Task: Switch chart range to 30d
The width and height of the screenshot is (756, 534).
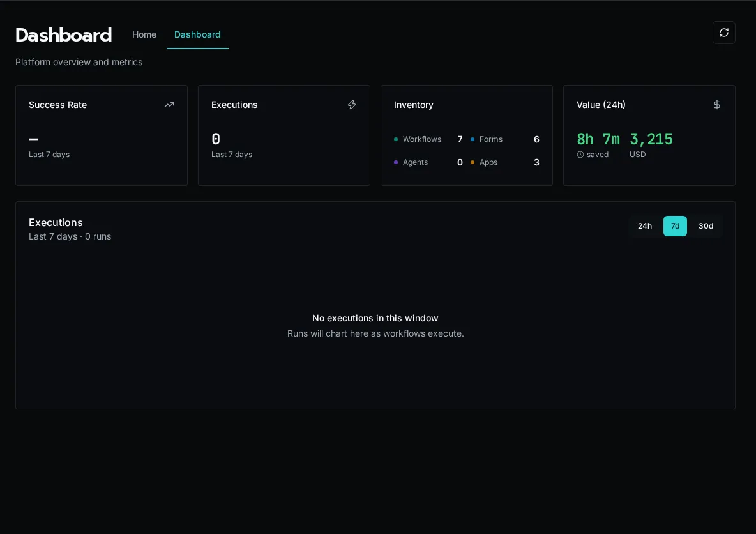Action: pos(706,226)
